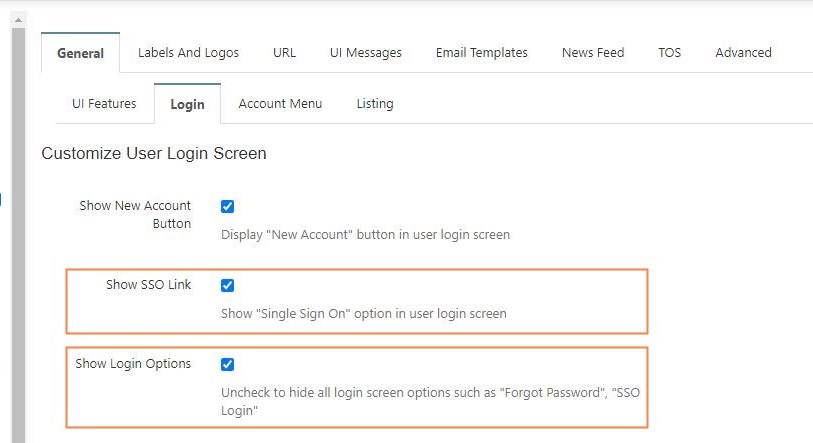This screenshot has height=443, width=813.
Task: Open the Email Templates tab
Action: pyautogui.click(x=481, y=52)
